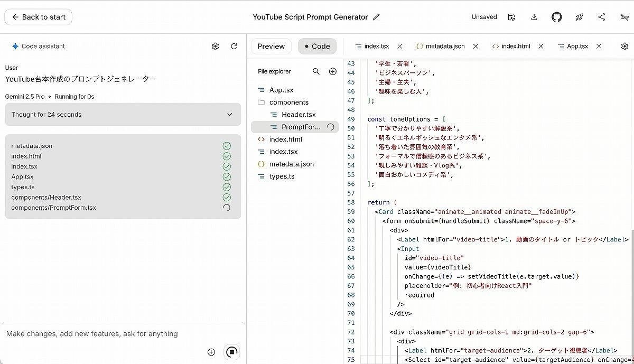This screenshot has width=634, height=364.
Task: Stop the running generation
Action: click(x=231, y=352)
